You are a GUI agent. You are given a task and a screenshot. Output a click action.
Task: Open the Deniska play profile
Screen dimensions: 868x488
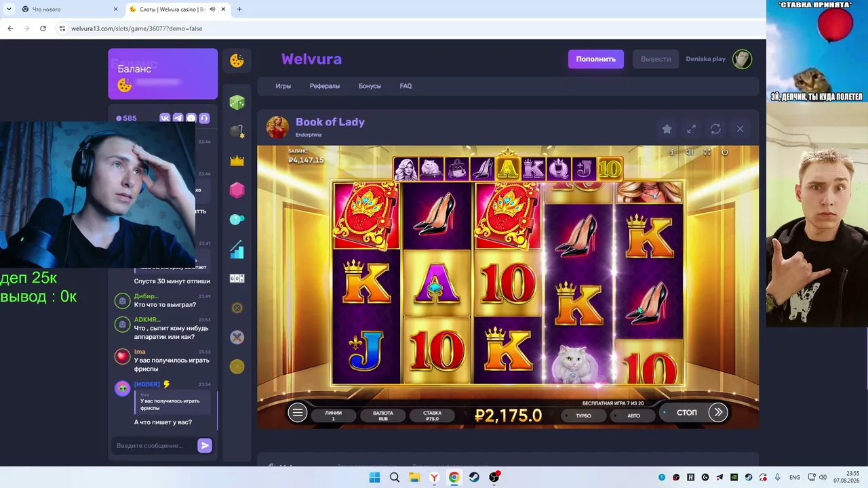click(x=705, y=59)
